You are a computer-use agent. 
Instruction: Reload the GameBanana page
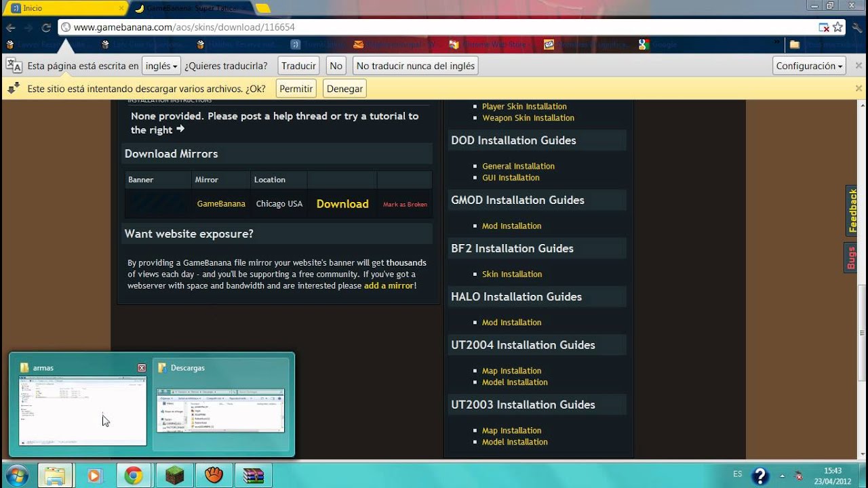point(46,28)
